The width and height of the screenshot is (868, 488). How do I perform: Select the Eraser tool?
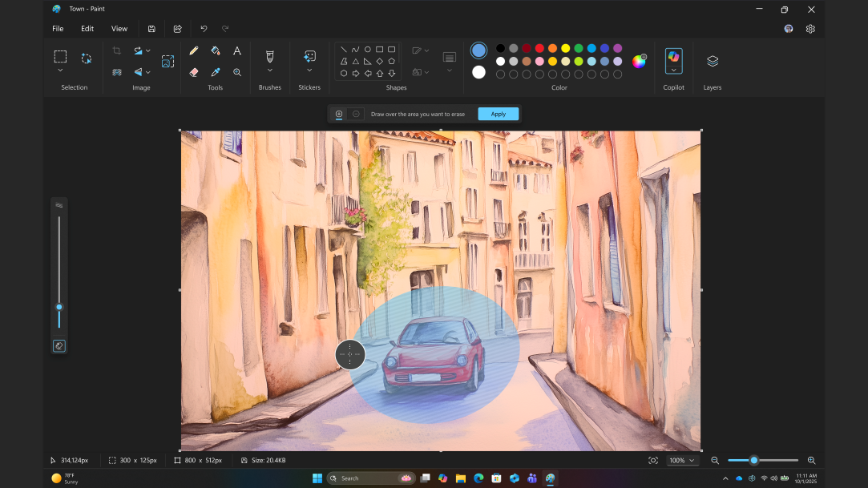pyautogui.click(x=193, y=72)
